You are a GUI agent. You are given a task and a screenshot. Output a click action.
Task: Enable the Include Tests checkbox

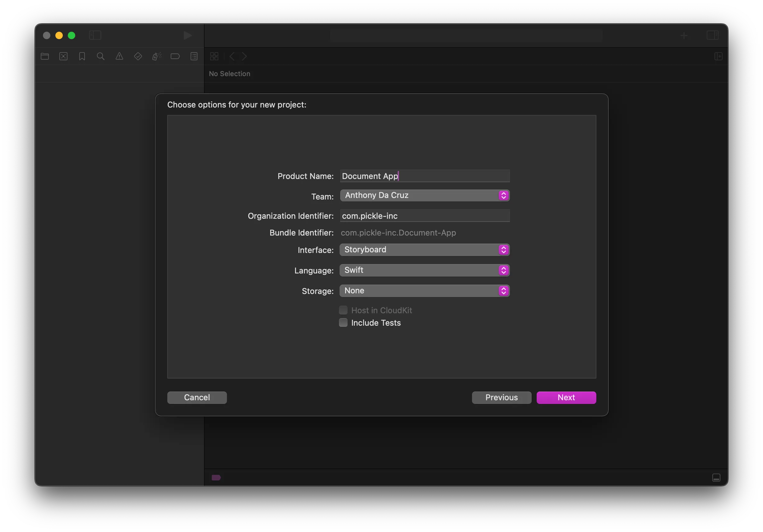(x=343, y=323)
